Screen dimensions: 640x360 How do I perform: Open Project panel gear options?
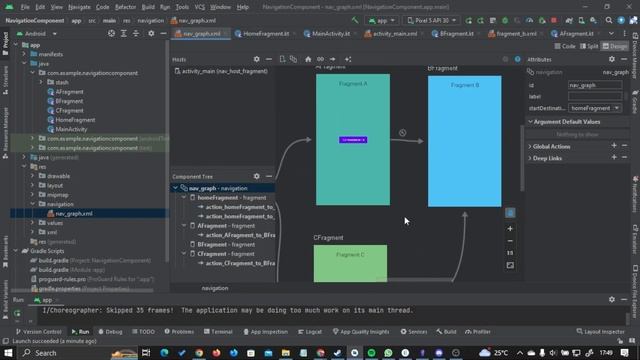pos(151,33)
